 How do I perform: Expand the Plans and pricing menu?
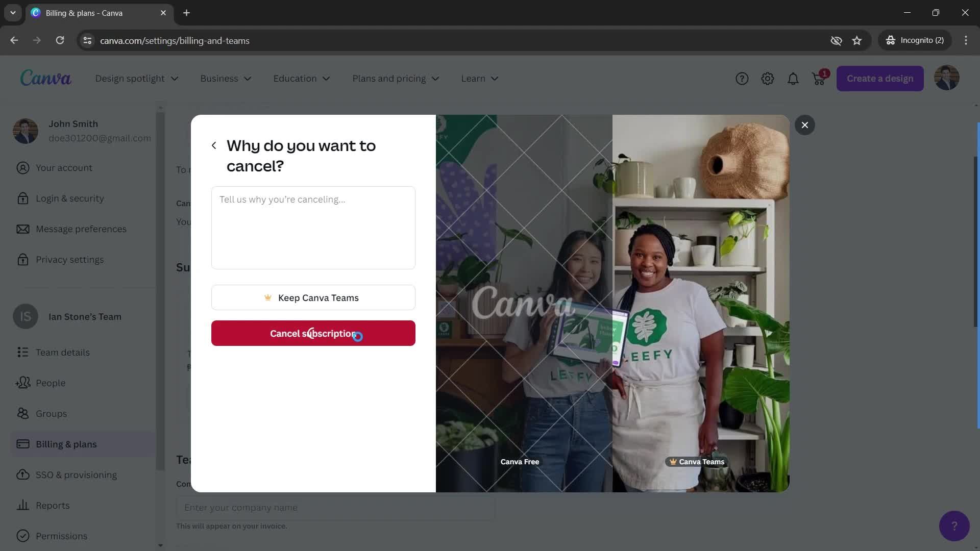(x=394, y=79)
